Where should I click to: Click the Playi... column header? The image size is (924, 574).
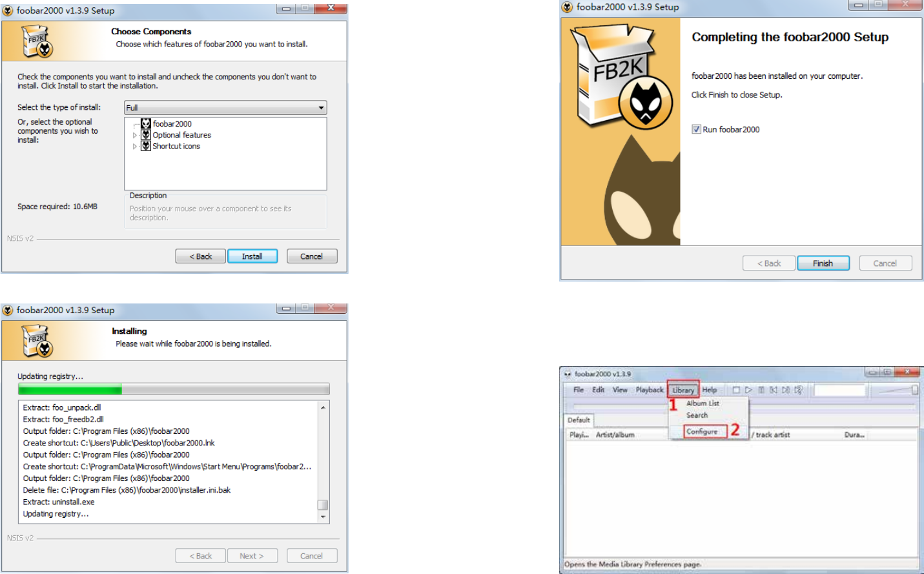[579, 435]
